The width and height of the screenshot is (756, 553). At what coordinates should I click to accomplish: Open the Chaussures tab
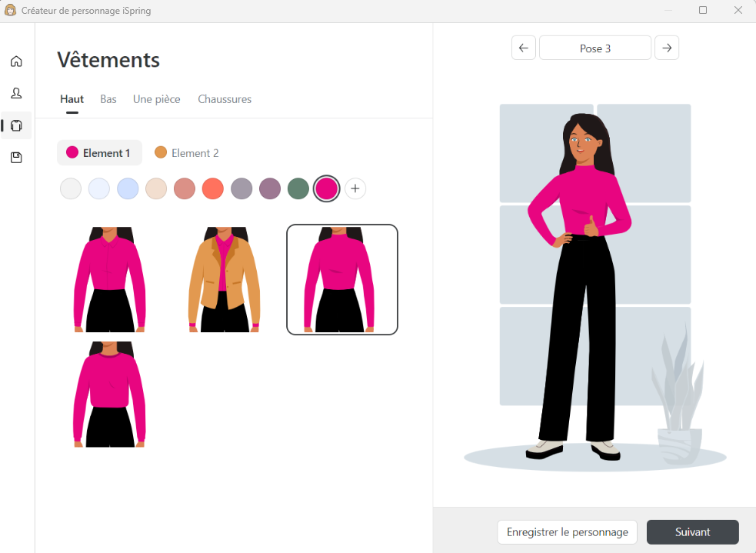(225, 99)
